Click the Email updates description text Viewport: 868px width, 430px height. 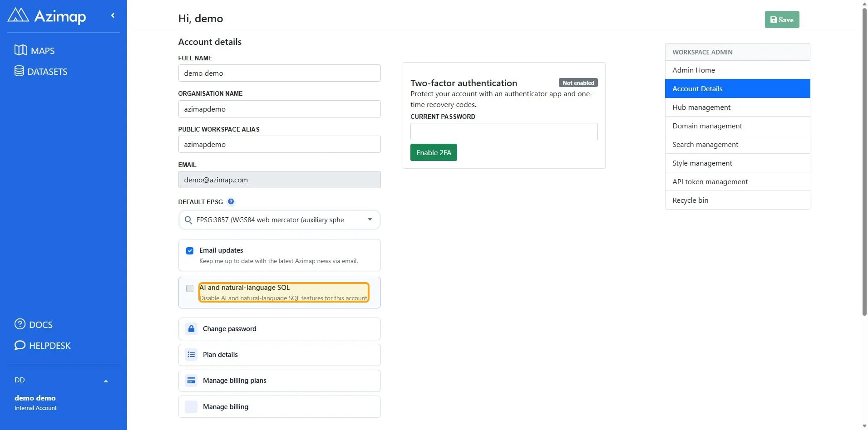tap(278, 261)
